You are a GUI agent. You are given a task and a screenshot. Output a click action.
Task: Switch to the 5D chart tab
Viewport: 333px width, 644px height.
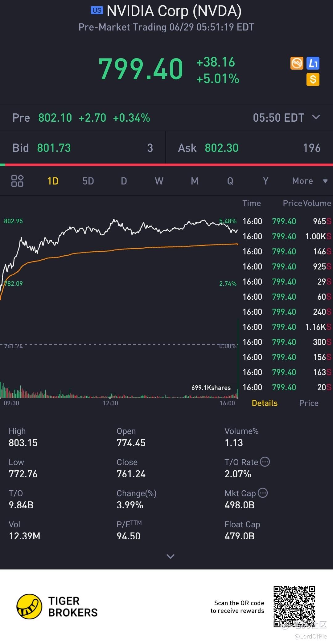pyautogui.click(x=88, y=181)
